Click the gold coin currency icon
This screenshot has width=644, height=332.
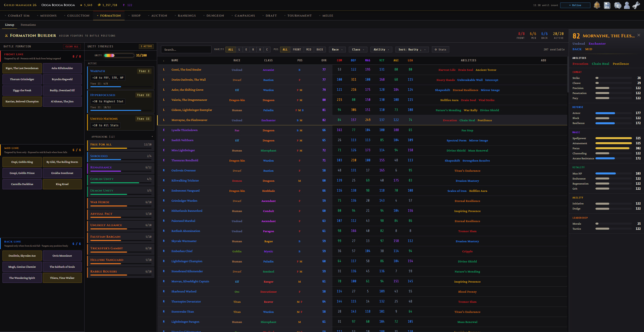click(x=99, y=5)
